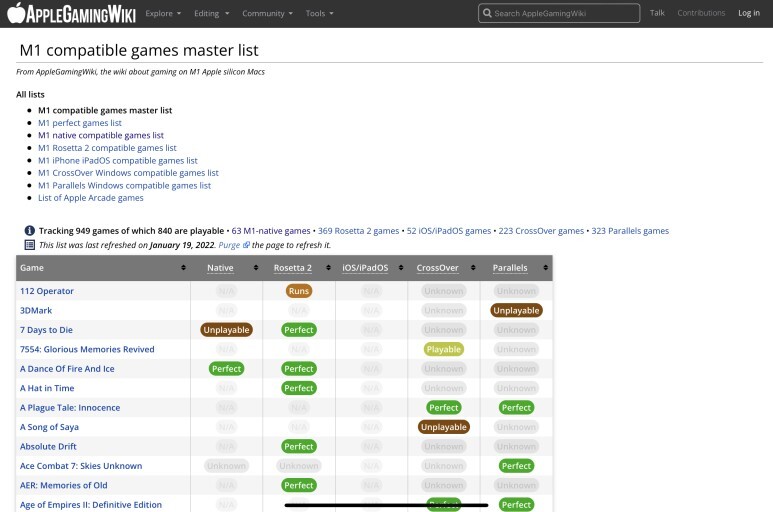The image size is (773, 512).
Task: Open the Community dropdown menu
Action: pyautogui.click(x=267, y=13)
